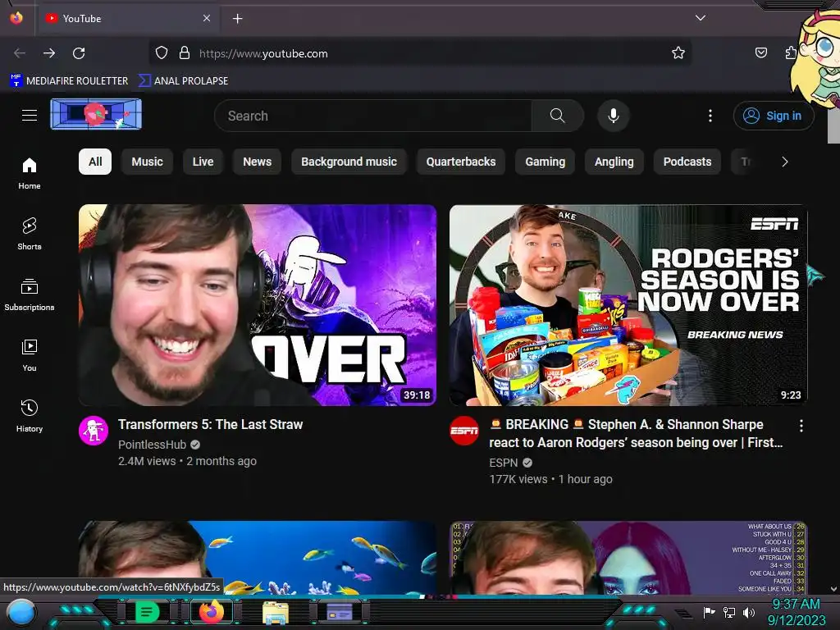This screenshot has height=630, width=840.
Task: Open Action Center flag in tray
Action: pos(709,612)
